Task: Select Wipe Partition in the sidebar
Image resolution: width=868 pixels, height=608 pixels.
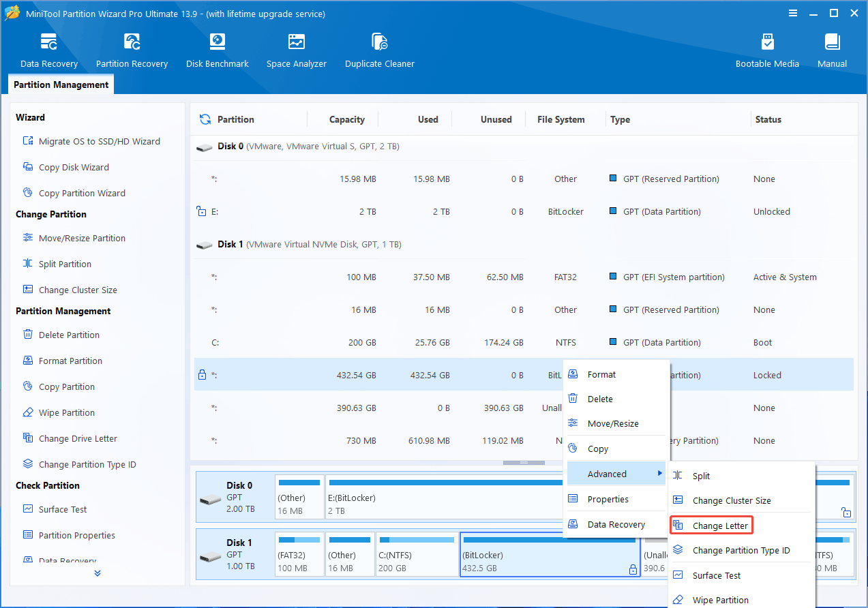Action: point(59,413)
